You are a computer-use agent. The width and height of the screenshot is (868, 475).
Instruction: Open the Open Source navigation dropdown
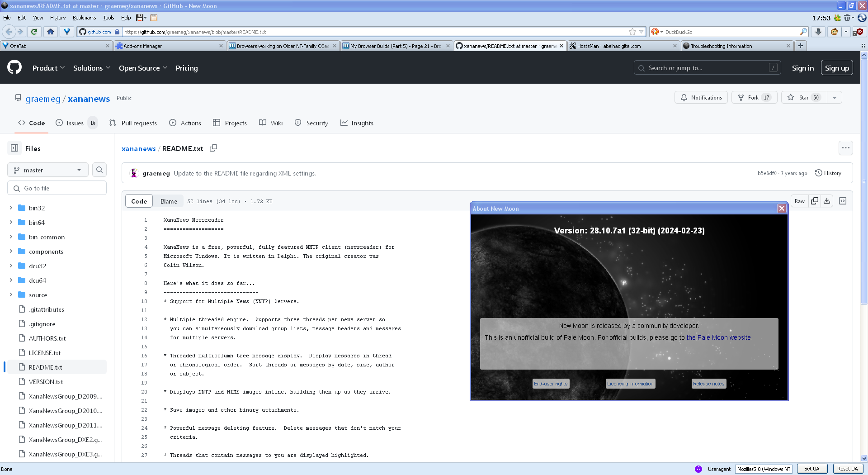143,68
